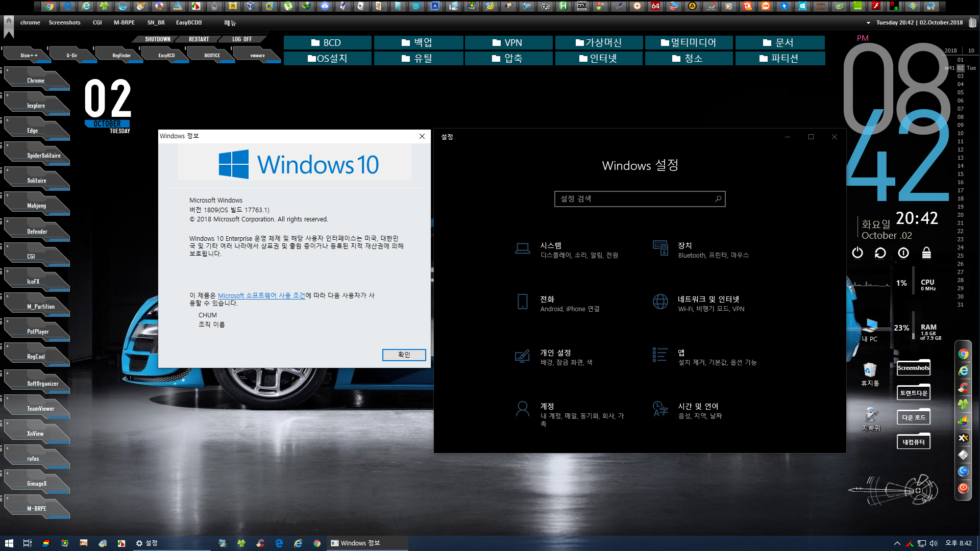Open the 메뉴 item in the top bar
Image resolution: width=980 pixels, height=551 pixels.
point(230,22)
